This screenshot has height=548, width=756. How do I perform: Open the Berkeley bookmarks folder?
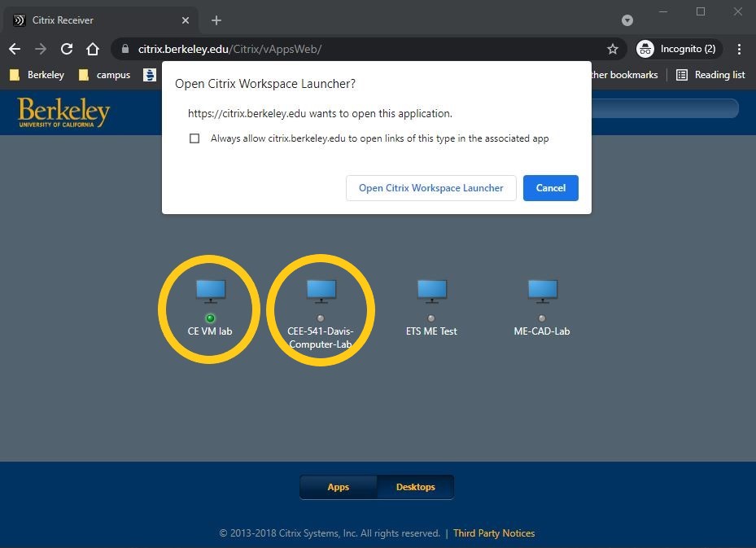coord(37,75)
